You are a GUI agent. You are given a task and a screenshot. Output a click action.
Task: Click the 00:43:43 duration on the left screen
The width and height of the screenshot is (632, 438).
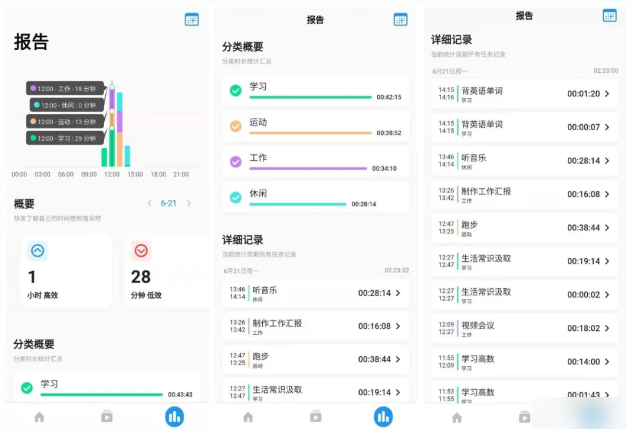pyautogui.click(x=180, y=394)
